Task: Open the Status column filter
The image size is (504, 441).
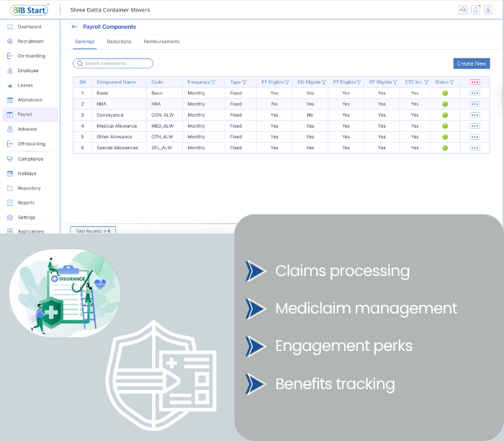Action: pyautogui.click(x=452, y=82)
